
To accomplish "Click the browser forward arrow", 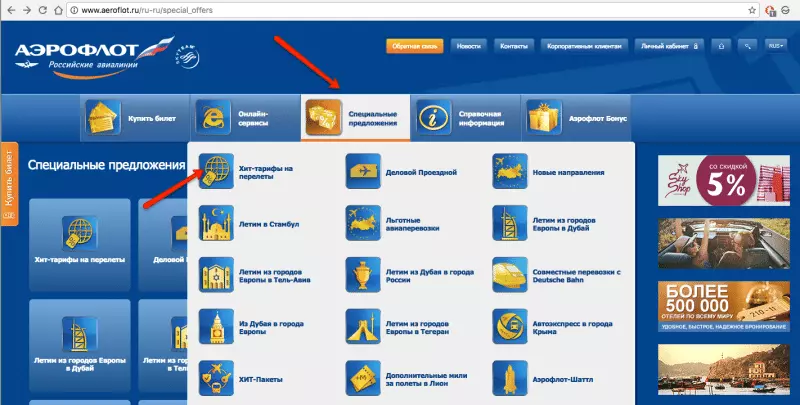I will 27,10.
